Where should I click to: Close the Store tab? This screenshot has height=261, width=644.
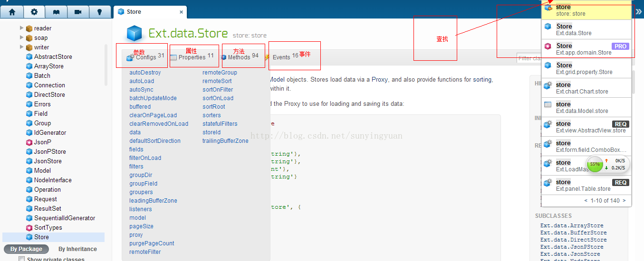(x=181, y=12)
